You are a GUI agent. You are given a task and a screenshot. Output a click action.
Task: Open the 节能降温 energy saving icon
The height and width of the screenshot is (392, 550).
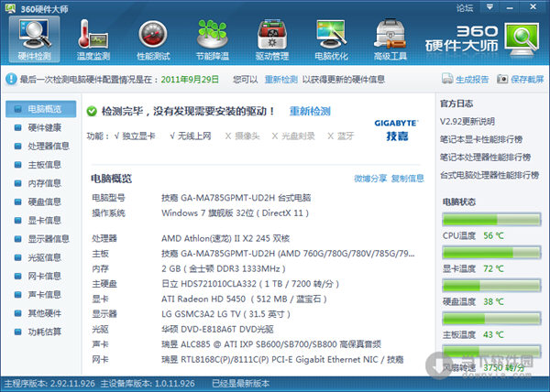pos(213,38)
